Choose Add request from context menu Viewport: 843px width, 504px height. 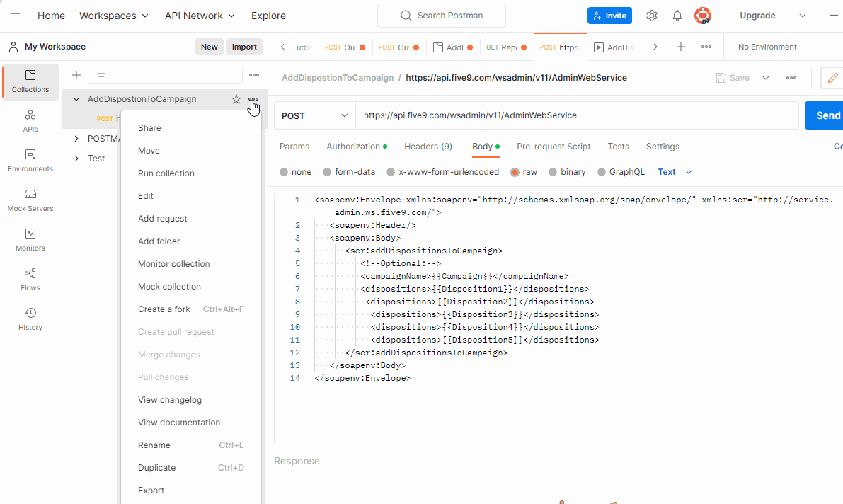pyautogui.click(x=162, y=219)
